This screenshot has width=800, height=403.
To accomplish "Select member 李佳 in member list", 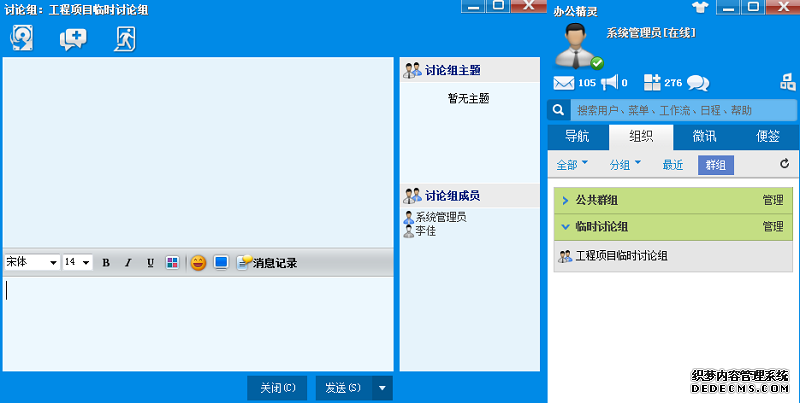I will 420,231.
